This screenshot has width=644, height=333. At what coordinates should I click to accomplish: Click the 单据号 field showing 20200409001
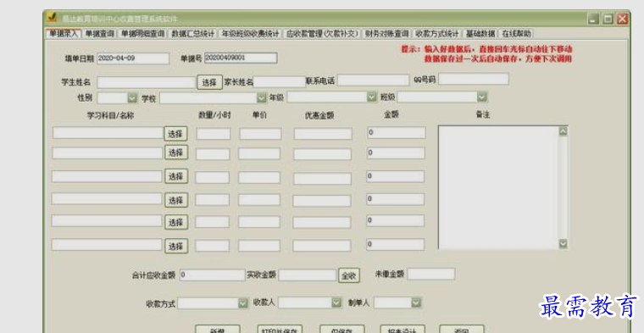(x=241, y=58)
